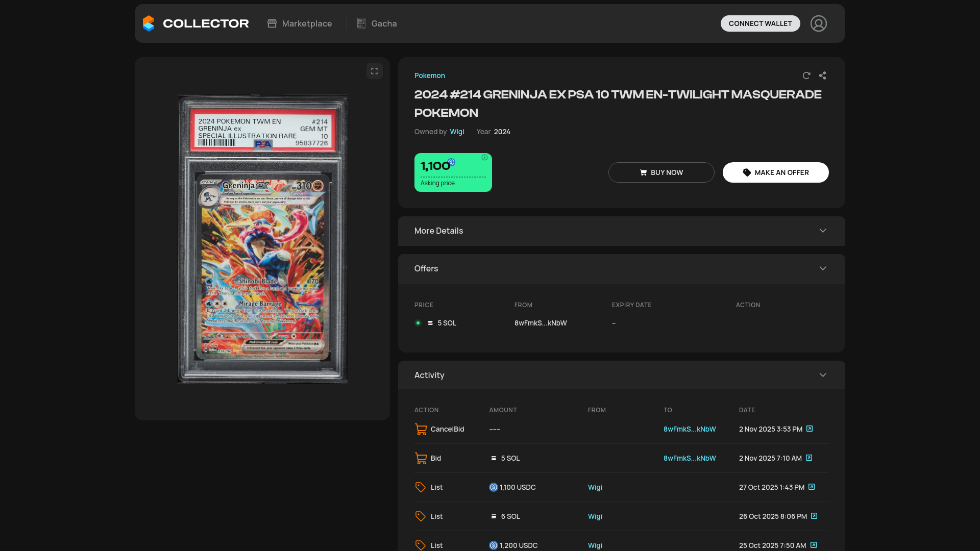Collapse the Offers section chevron
980x551 pixels.
pyautogui.click(x=823, y=268)
